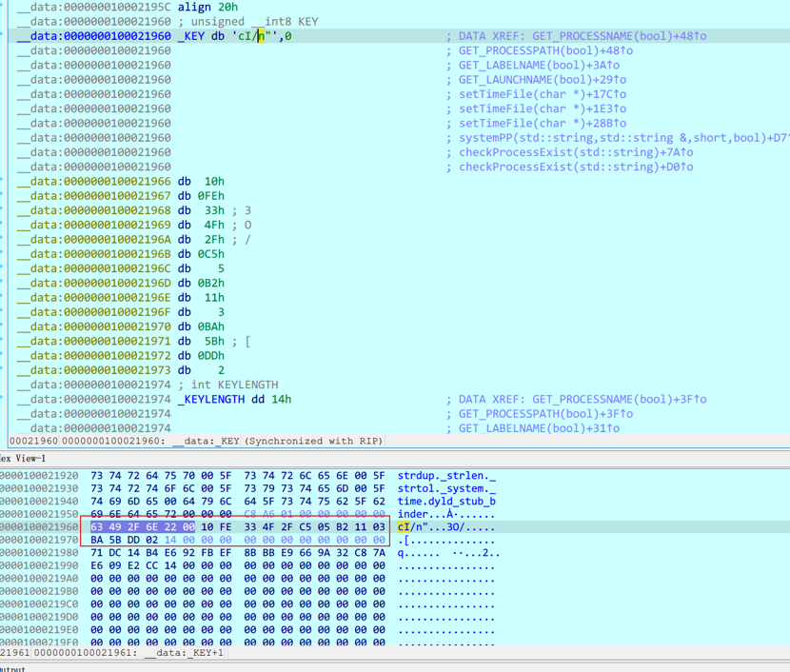Select the _KEY label in the disassembly
The height and width of the screenshot is (672, 790).
point(191,36)
